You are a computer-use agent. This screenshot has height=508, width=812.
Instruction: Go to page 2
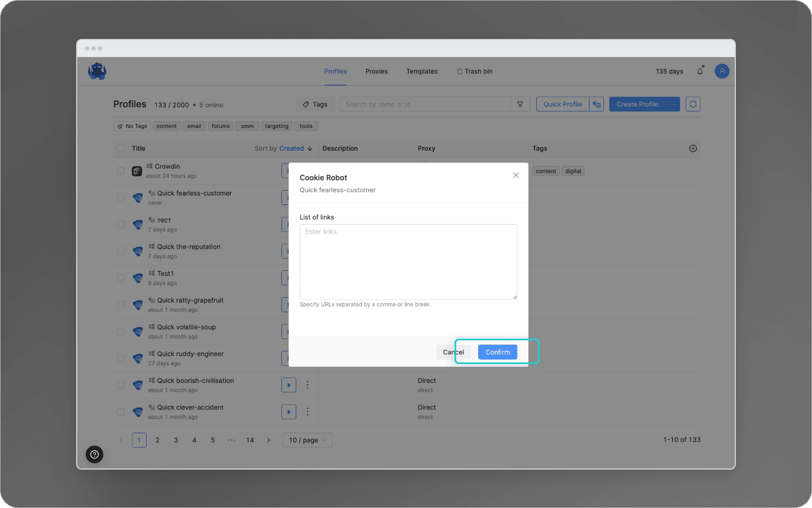pyautogui.click(x=157, y=440)
